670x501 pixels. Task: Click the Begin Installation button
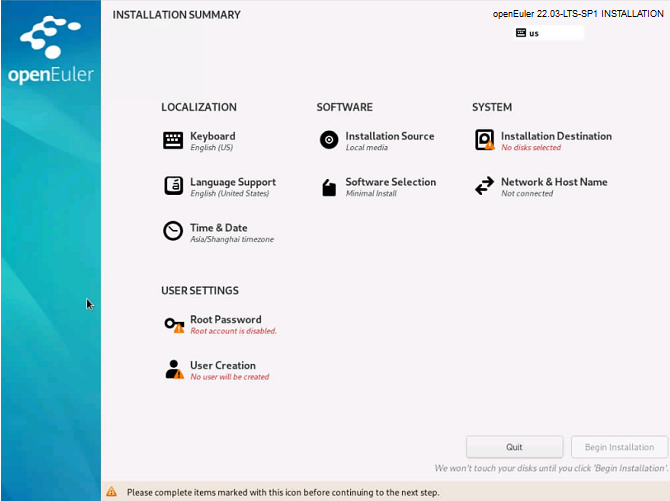(x=619, y=447)
